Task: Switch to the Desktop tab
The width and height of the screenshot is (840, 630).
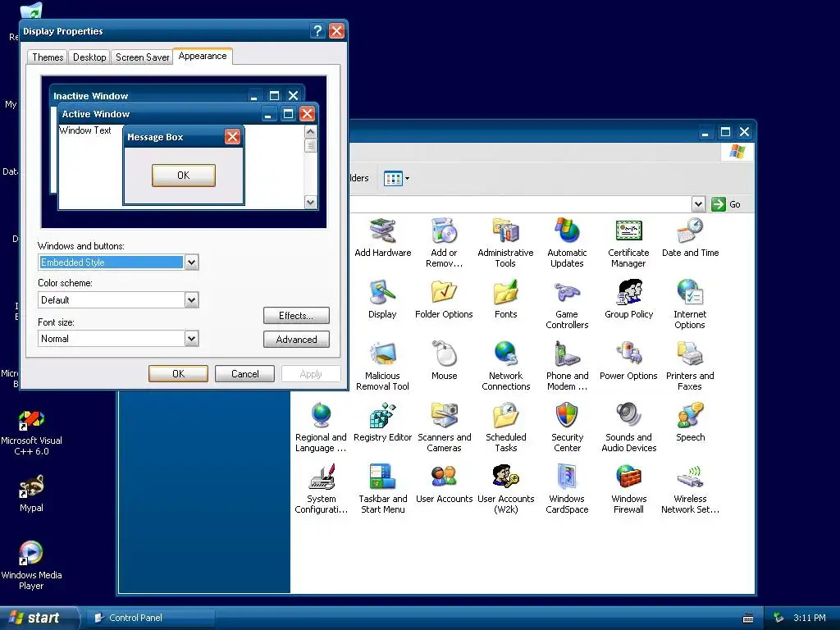Action: coord(89,57)
